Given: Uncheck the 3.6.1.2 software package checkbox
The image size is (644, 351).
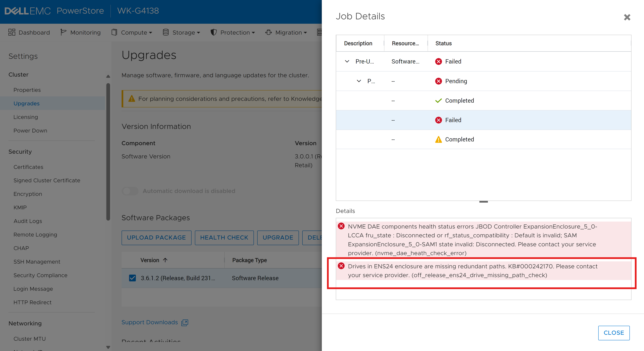Looking at the screenshot, I should [x=133, y=278].
